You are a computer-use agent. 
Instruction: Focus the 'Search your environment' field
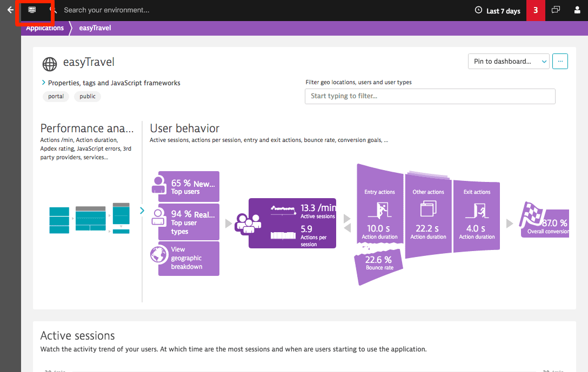click(106, 10)
